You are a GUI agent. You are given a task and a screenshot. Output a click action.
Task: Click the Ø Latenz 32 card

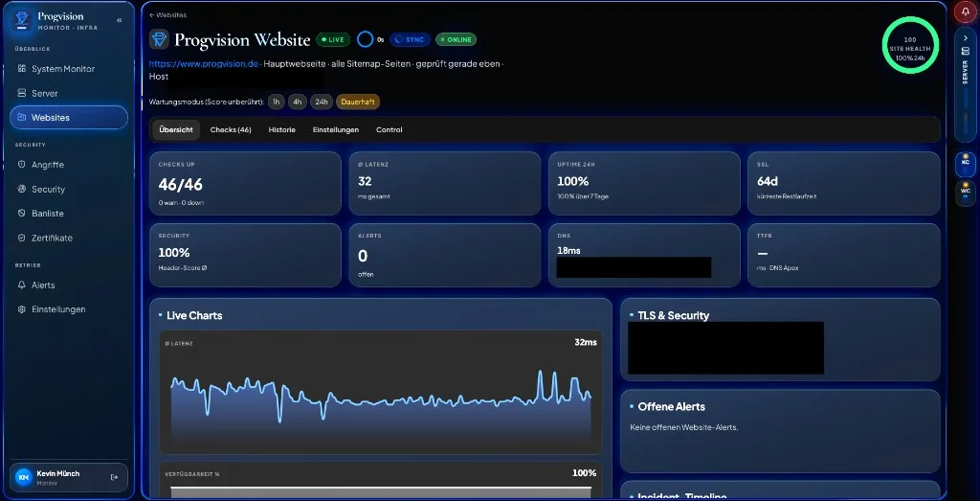pyautogui.click(x=444, y=183)
